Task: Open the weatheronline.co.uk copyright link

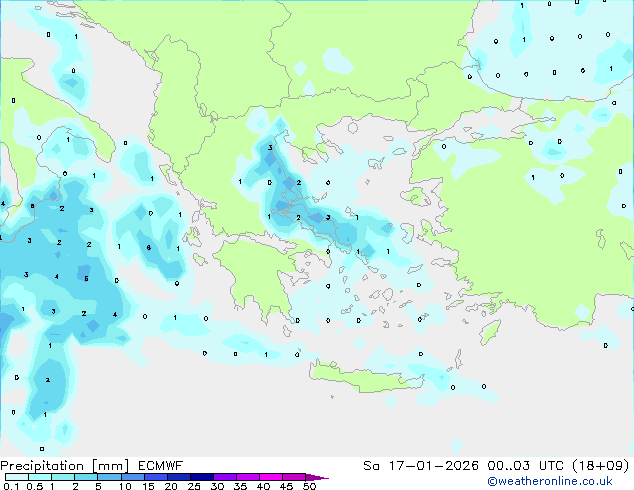Action: (550, 481)
